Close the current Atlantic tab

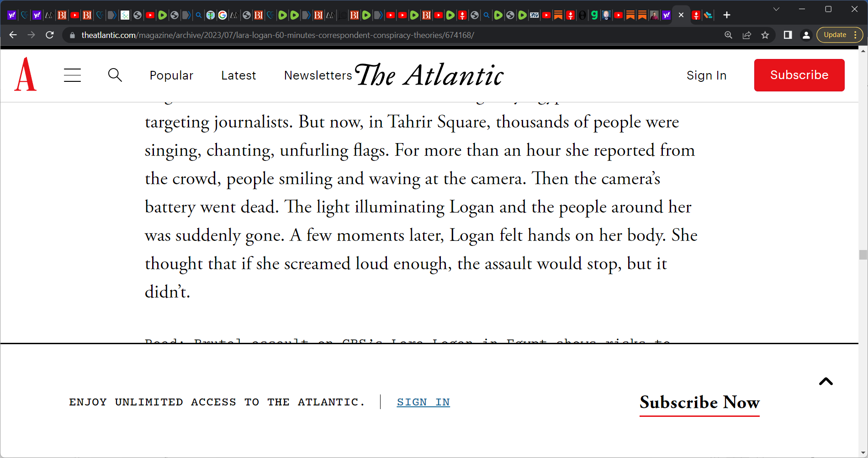coord(681,15)
